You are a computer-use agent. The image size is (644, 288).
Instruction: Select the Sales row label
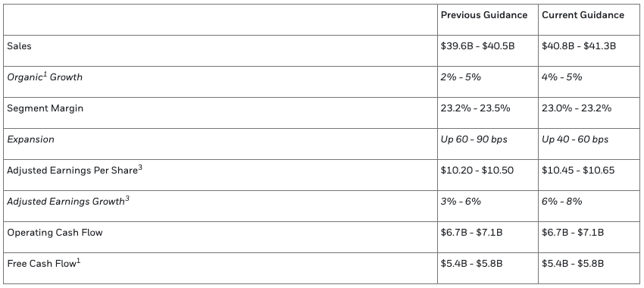click(x=19, y=46)
